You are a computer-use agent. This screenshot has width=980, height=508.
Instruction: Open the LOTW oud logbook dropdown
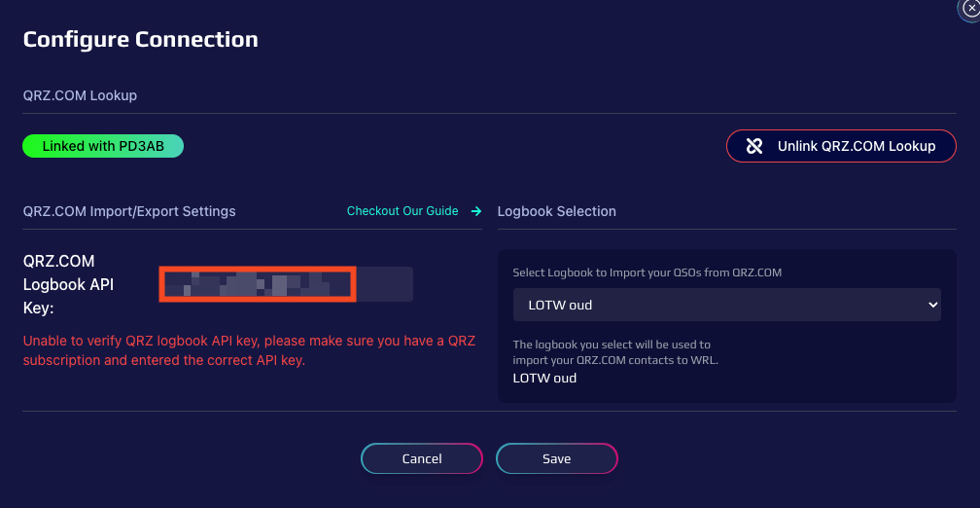726,305
